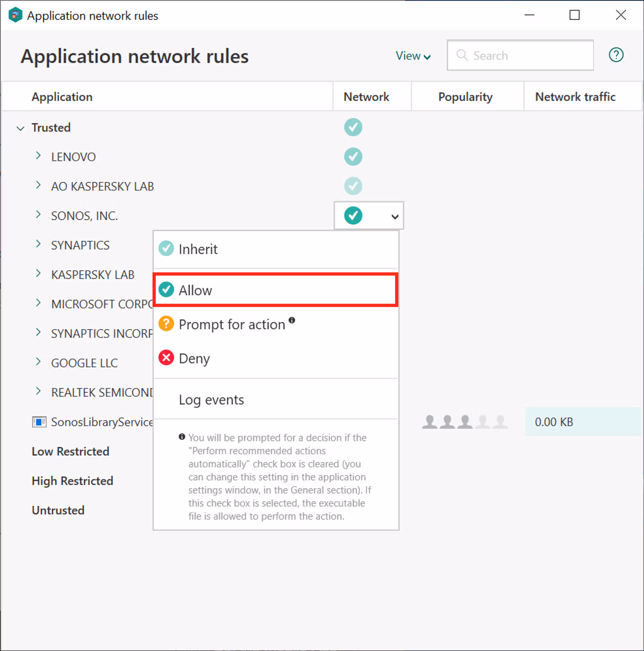Click the Trusted group network checkmark icon
This screenshot has width=644, height=651.
tap(353, 127)
